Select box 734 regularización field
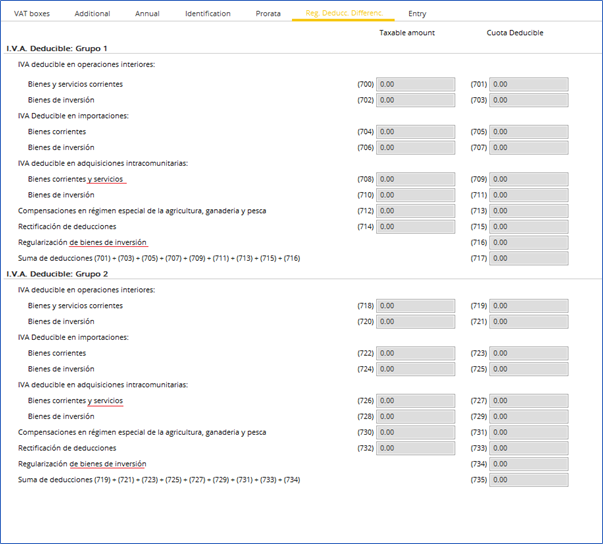Viewport: 603px width, 544px height. [529, 464]
